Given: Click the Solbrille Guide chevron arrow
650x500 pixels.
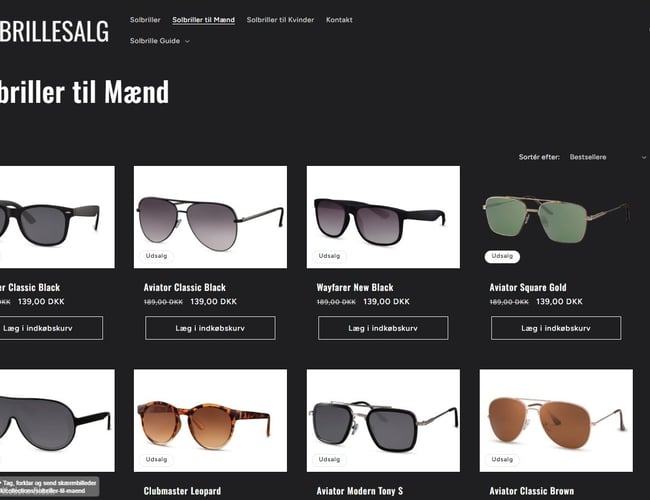Looking at the screenshot, I should [187, 41].
